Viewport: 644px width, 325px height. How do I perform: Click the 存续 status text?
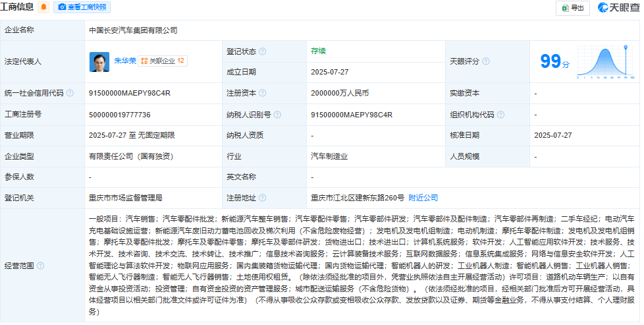(x=318, y=51)
